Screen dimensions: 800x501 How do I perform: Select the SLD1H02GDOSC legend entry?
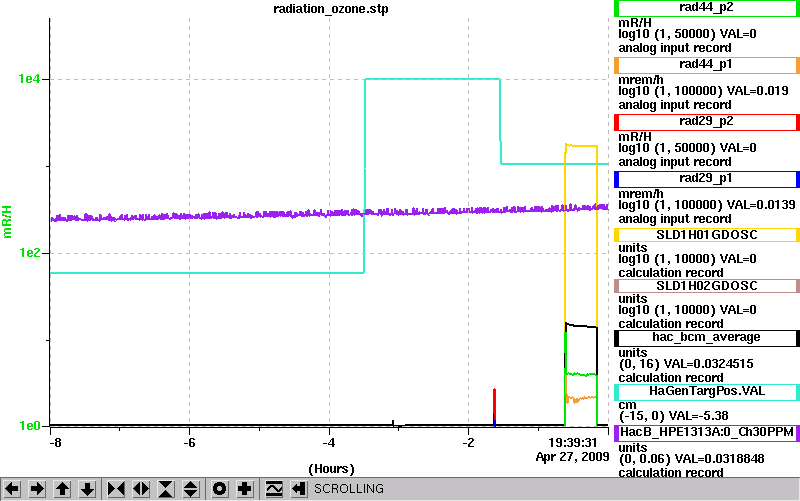tap(707, 286)
